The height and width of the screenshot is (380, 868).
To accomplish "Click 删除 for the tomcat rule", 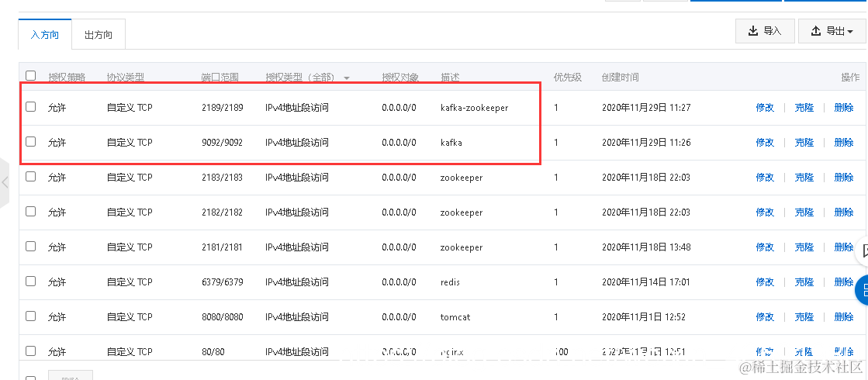I will point(844,317).
